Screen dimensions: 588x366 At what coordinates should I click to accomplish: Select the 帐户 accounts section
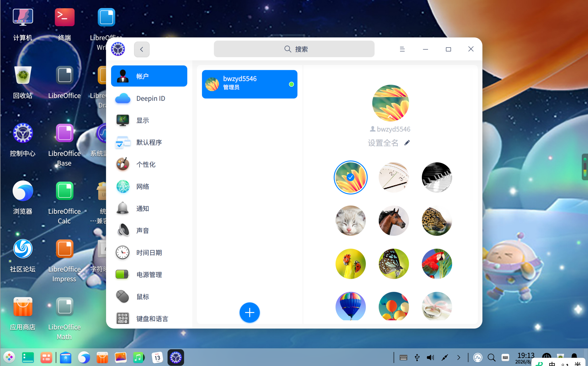pyautogui.click(x=149, y=76)
